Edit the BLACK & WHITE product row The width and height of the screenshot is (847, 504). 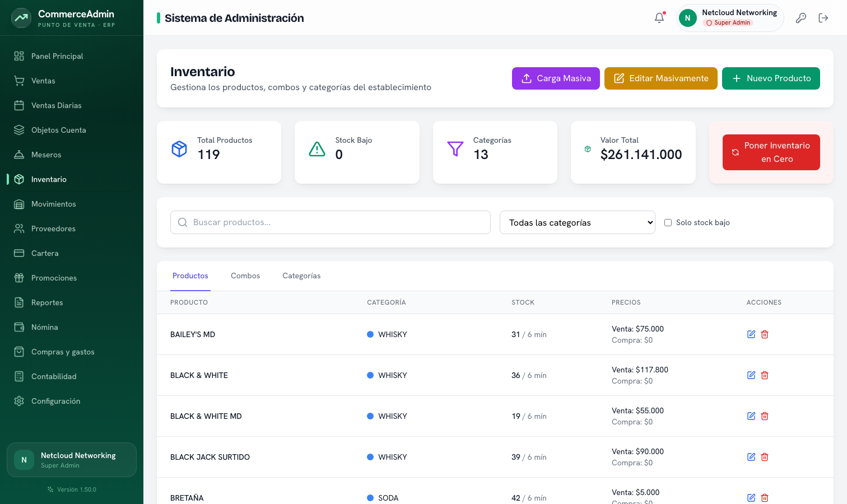click(x=751, y=375)
